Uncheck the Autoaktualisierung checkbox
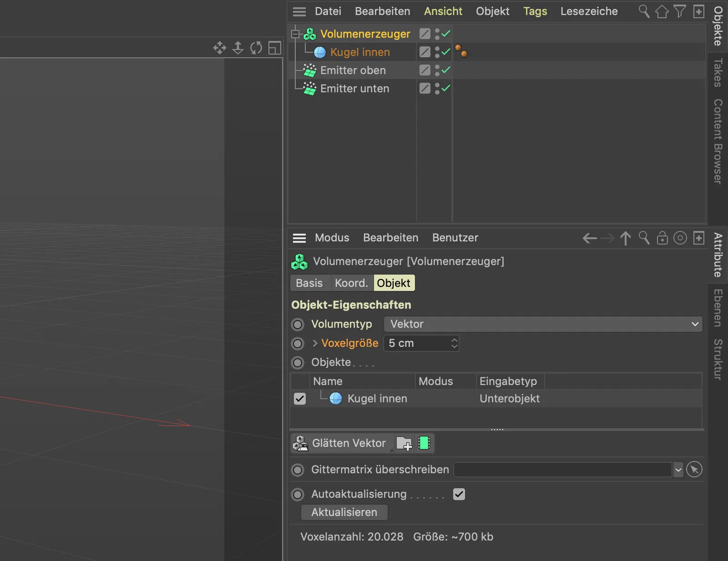Image resolution: width=728 pixels, height=561 pixels. pyautogui.click(x=459, y=494)
